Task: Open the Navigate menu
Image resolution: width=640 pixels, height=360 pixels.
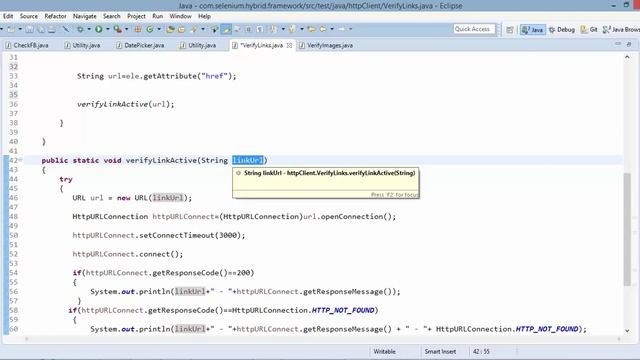Action: tap(84, 16)
